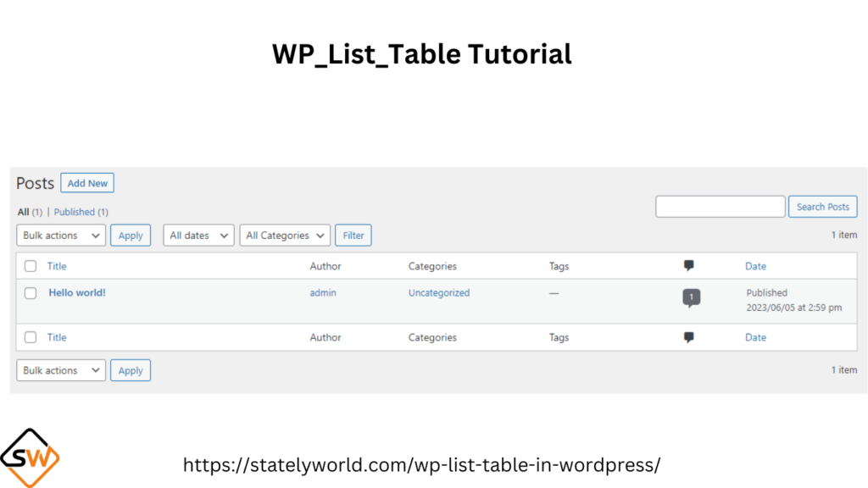Screen dimensions: 868x488
Task: Select the All (1) posts view
Action: (30, 212)
